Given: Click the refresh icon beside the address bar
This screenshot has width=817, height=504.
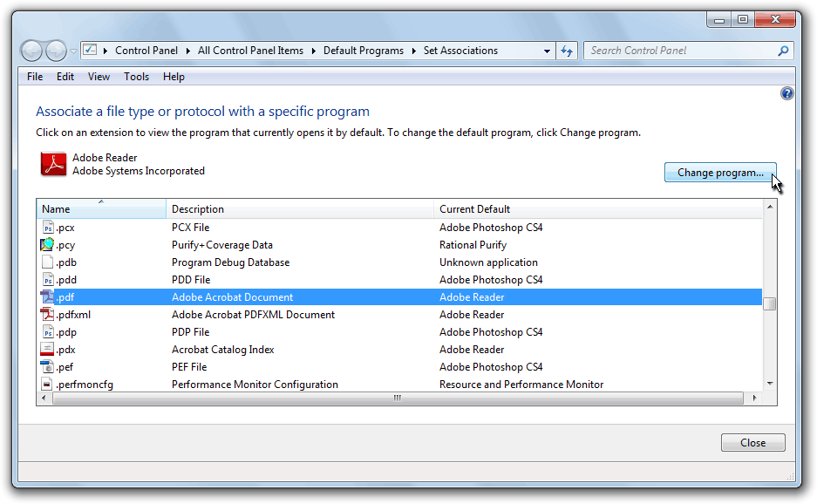Looking at the screenshot, I should tap(567, 51).
